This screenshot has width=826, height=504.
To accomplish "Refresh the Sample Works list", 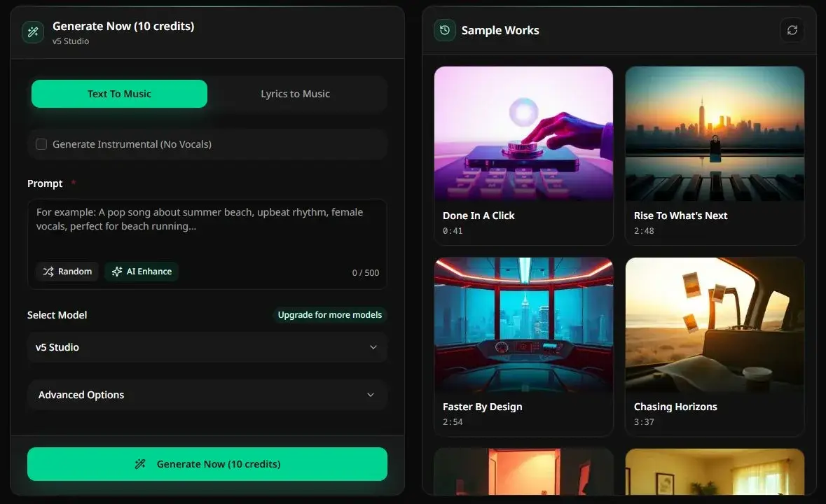I will (792, 30).
